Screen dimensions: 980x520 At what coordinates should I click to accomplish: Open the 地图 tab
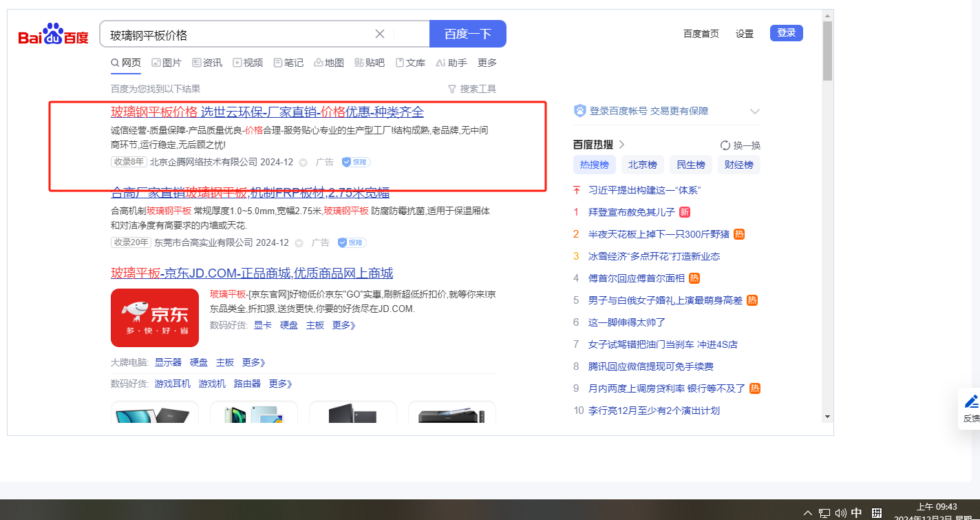[328, 63]
